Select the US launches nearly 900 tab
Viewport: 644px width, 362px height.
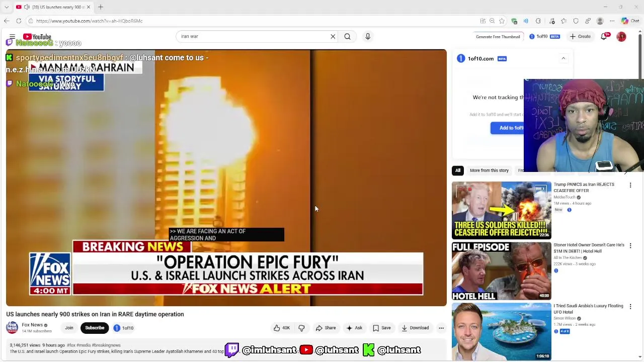coord(53,7)
